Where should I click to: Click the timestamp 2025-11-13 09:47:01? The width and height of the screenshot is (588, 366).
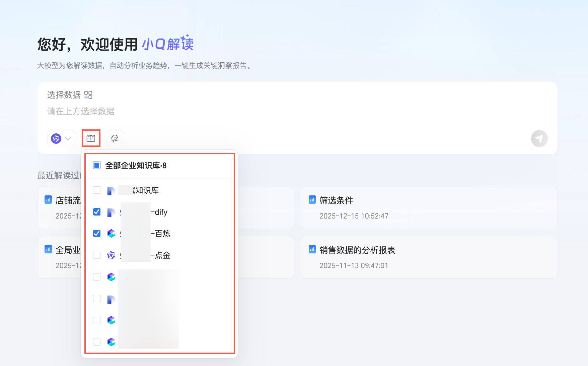354,265
